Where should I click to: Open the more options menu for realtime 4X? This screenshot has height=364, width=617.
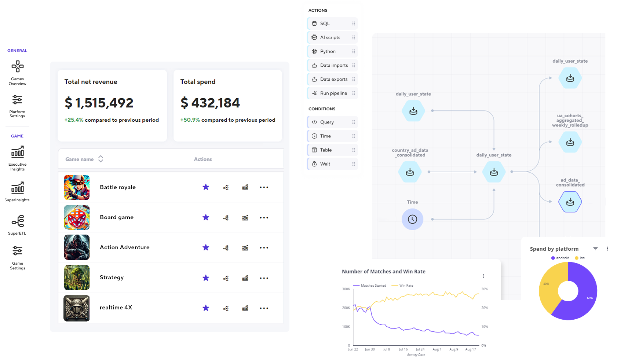(264, 308)
